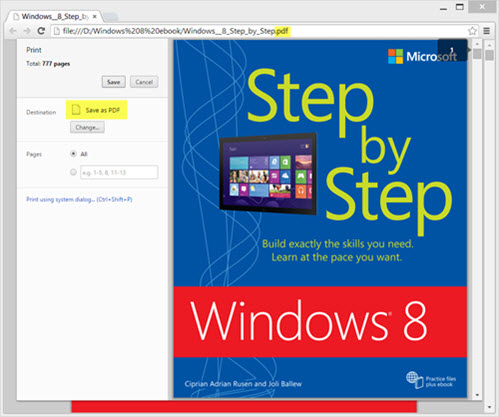Select the custom page range radio button
499x417 pixels.
(73, 172)
